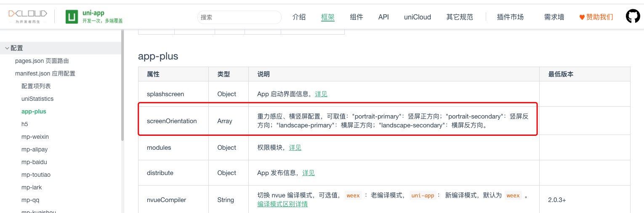Click the sidebar vertical scrollbar
This screenshot has height=213, width=644.
[x=122, y=84]
